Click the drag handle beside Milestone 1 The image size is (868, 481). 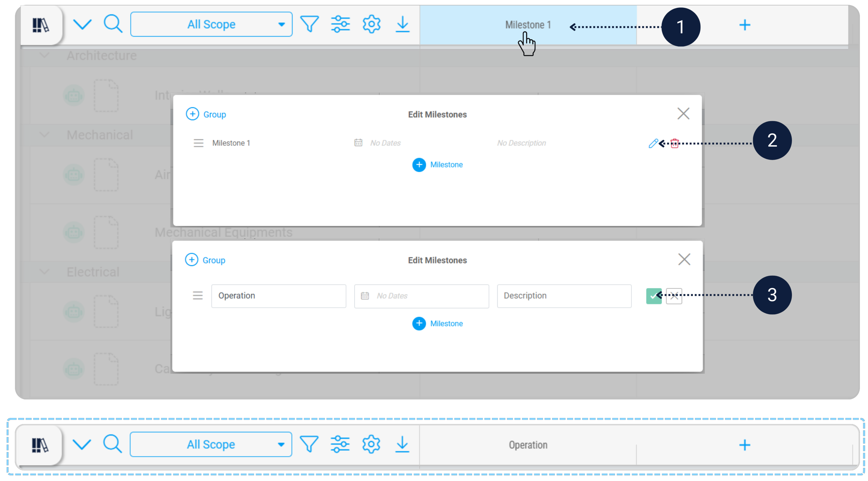[x=198, y=143]
